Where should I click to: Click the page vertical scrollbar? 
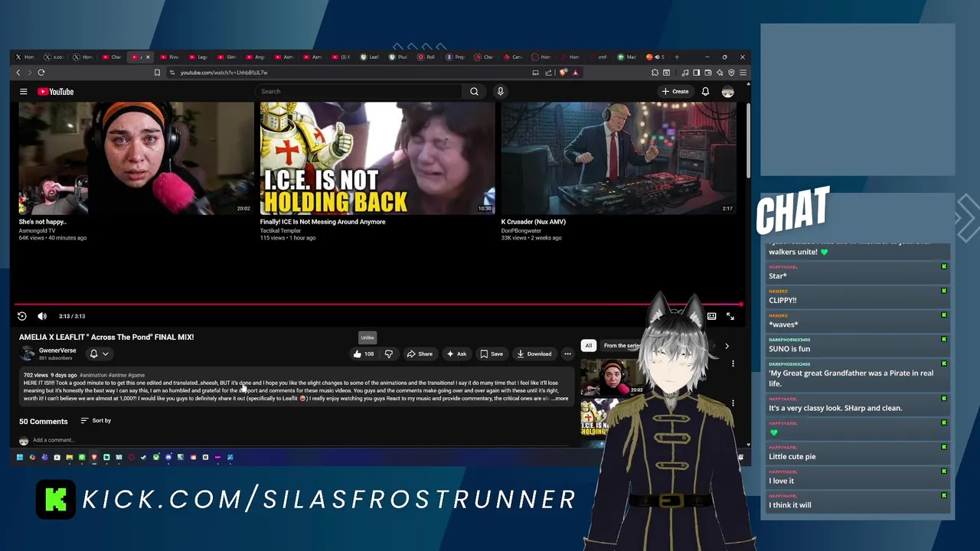point(747,142)
